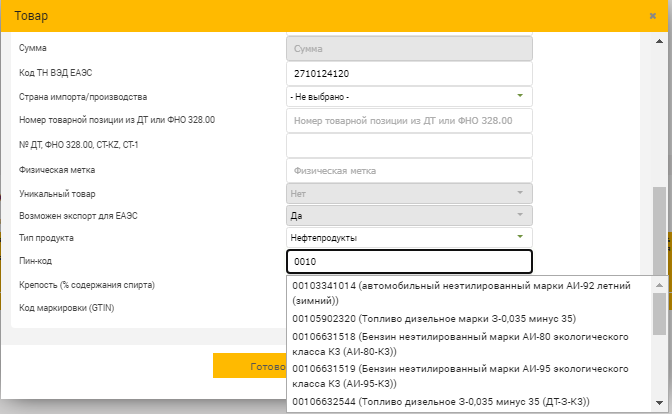The image size is (672, 414).
Task: Click the disabled Сумма field
Action: click(x=409, y=48)
